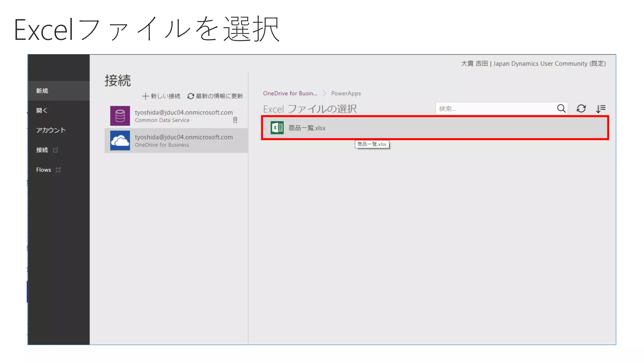Click 最新の情報に更新 to refresh connections
The height and width of the screenshot is (362, 644).
pos(215,96)
